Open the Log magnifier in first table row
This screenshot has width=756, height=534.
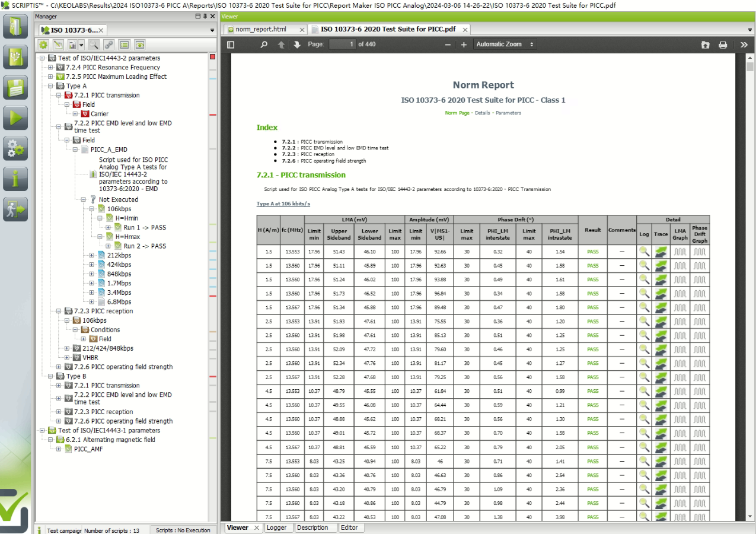pos(644,252)
